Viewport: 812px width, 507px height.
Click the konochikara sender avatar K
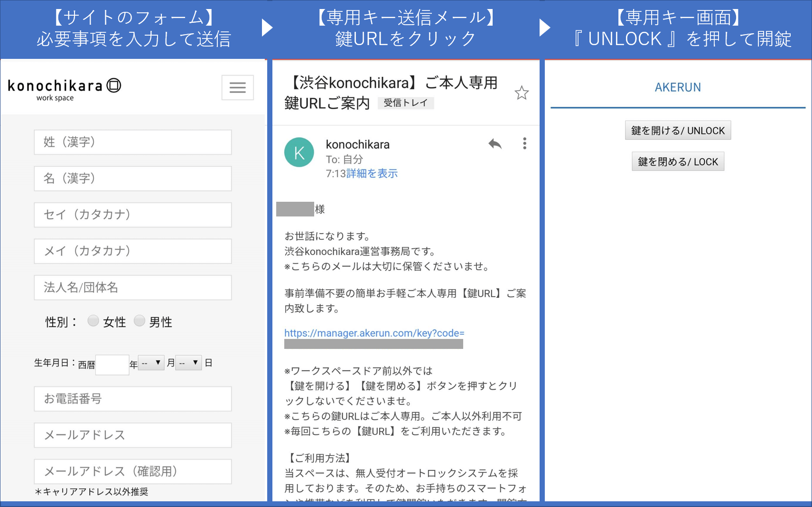[x=299, y=152]
